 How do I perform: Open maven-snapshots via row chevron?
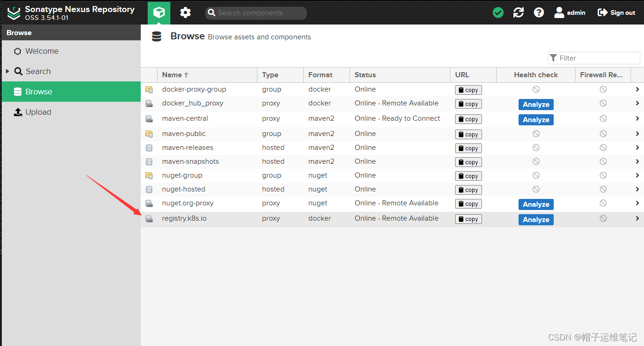[638, 161]
